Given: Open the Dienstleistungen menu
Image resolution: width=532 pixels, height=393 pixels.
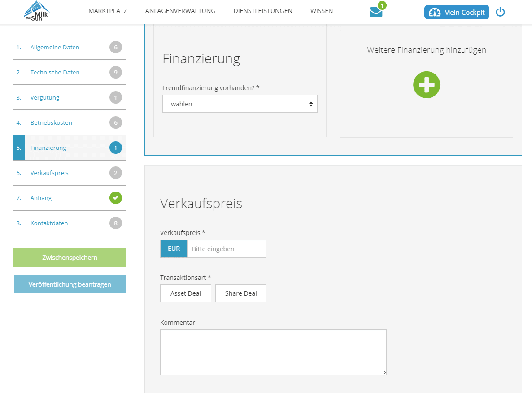Looking at the screenshot, I should [263, 11].
